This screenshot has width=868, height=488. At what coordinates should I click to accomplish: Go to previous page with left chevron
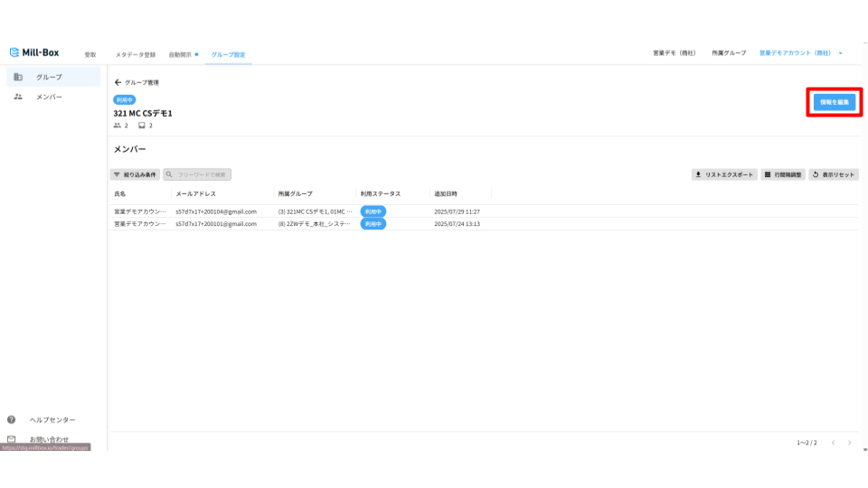833,443
